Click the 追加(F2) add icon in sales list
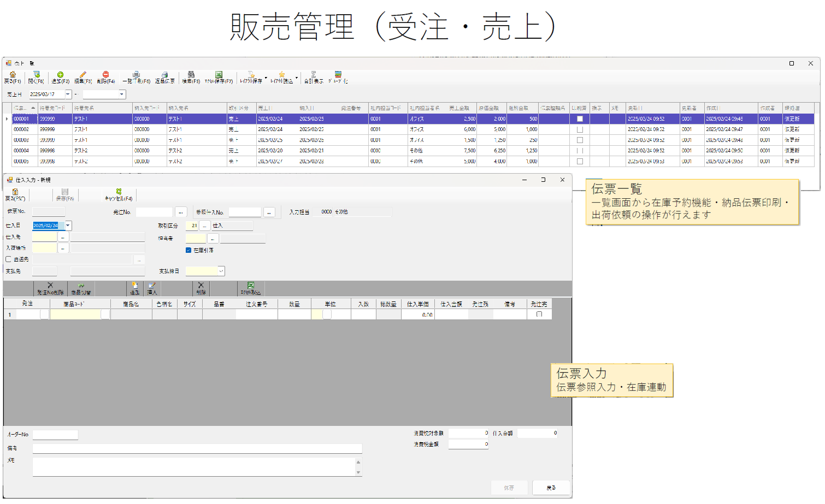The image size is (825, 504). 60,75
